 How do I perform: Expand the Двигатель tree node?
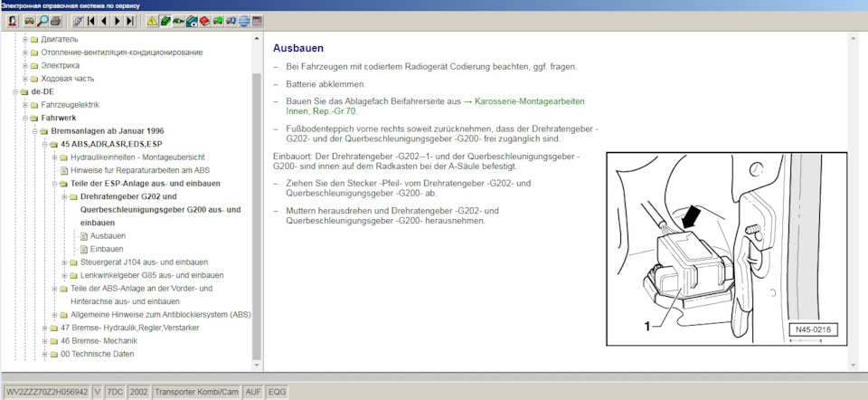[25, 39]
